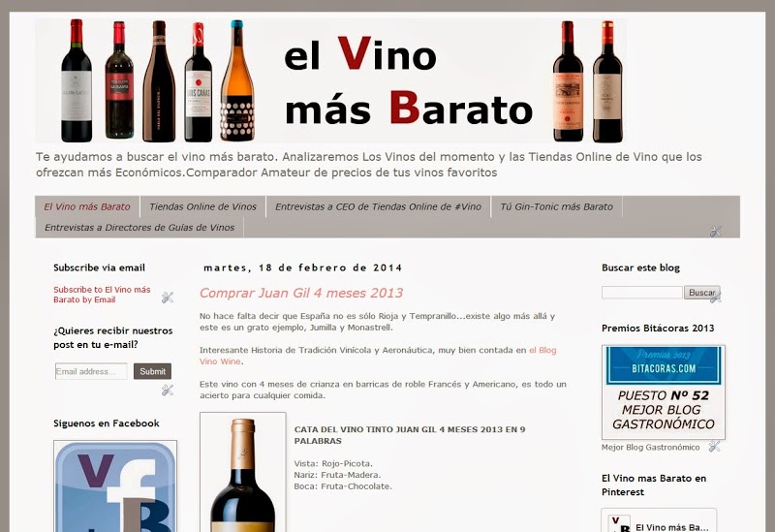This screenshot has width=775, height=532.
Task: Click wrench icon beside Subscribe by Email link
Action: [168, 297]
